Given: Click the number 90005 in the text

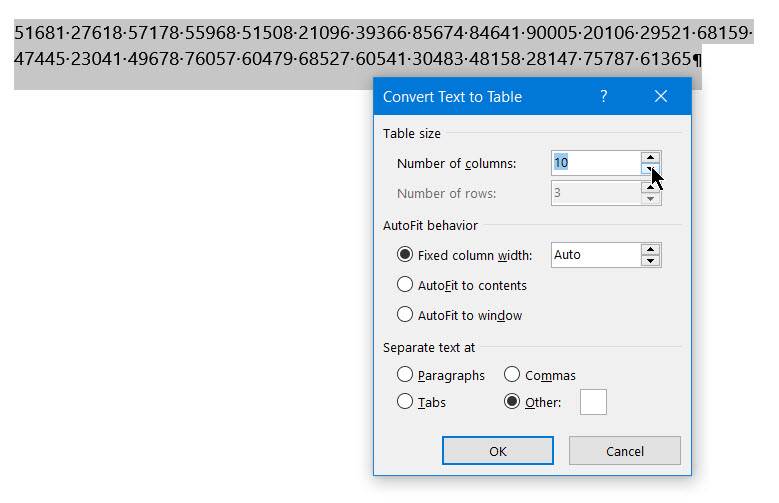Looking at the screenshot, I should [551, 33].
